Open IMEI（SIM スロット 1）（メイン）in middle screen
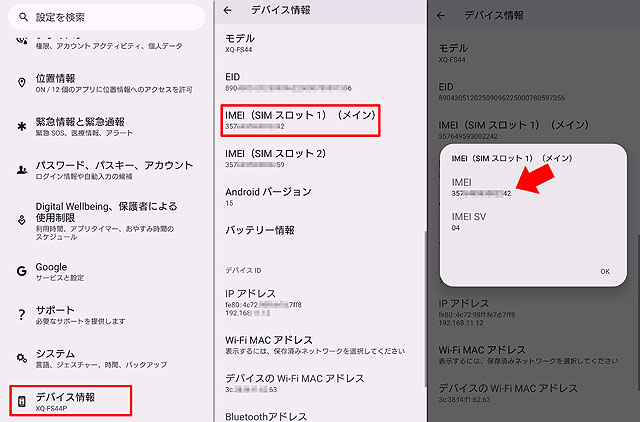 point(300,120)
